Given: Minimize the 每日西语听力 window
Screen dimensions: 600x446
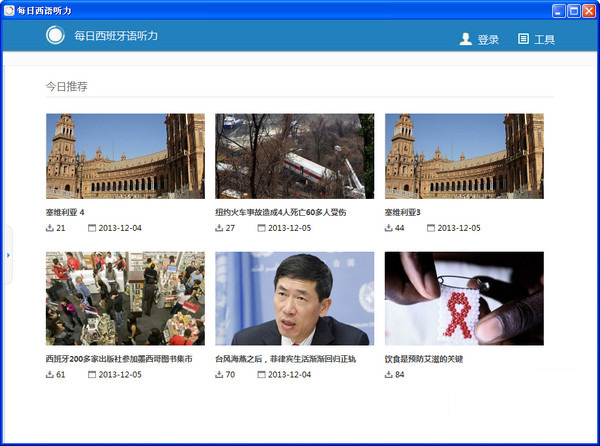Looking at the screenshot, I should click(558, 11).
